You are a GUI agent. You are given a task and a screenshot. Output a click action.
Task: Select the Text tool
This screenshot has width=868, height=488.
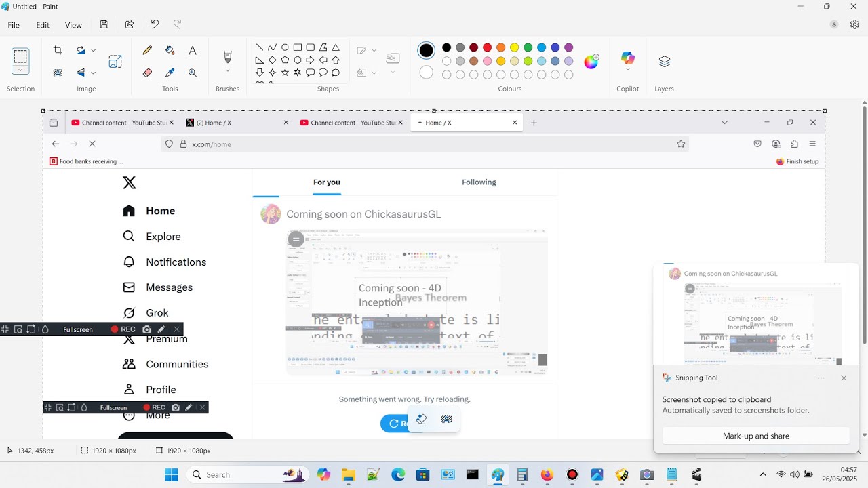(193, 50)
